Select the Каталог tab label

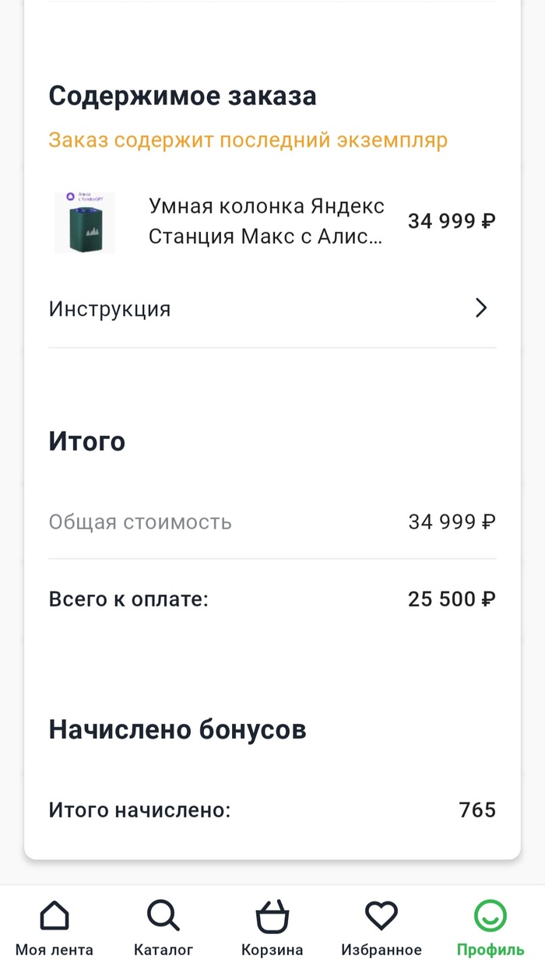click(163, 950)
